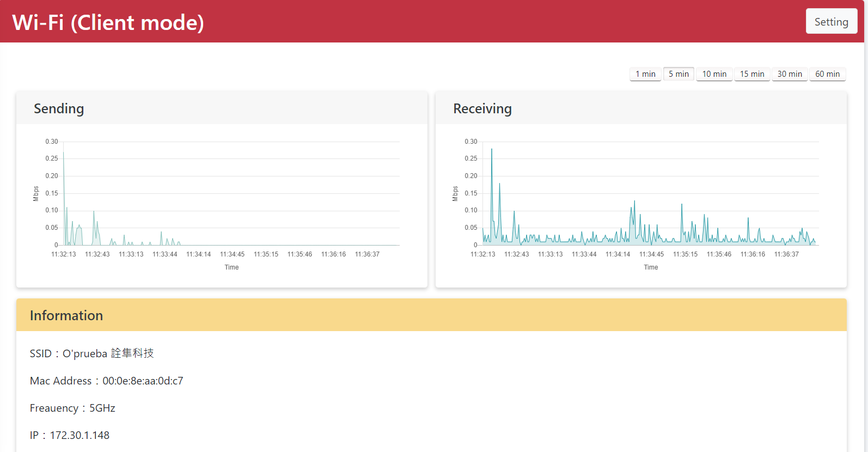Select the Freauency 5GHz line
Viewport: 868px width, 452px height.
(72, 408)
